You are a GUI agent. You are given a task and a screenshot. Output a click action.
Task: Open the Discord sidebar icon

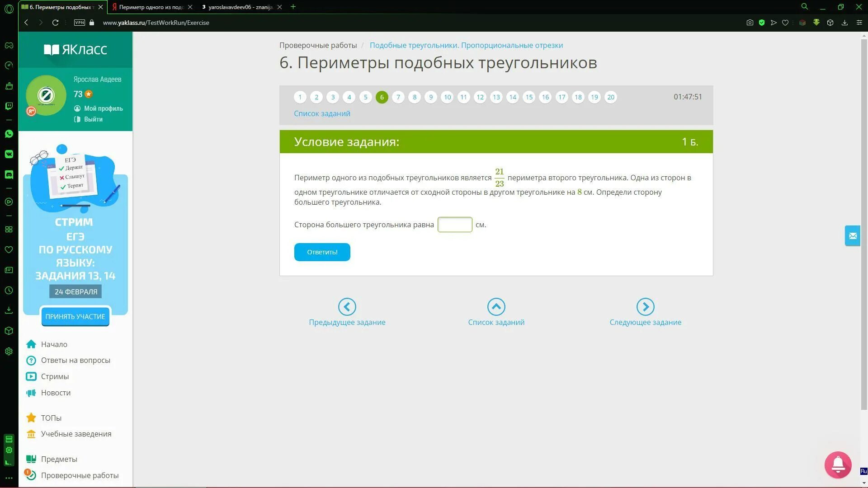[9, 174]
